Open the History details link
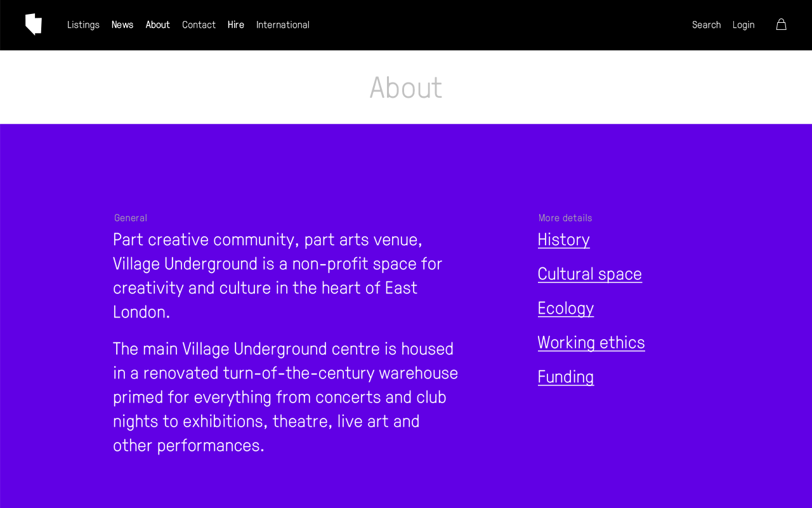812x508 pixels. (x=563, y=239)
